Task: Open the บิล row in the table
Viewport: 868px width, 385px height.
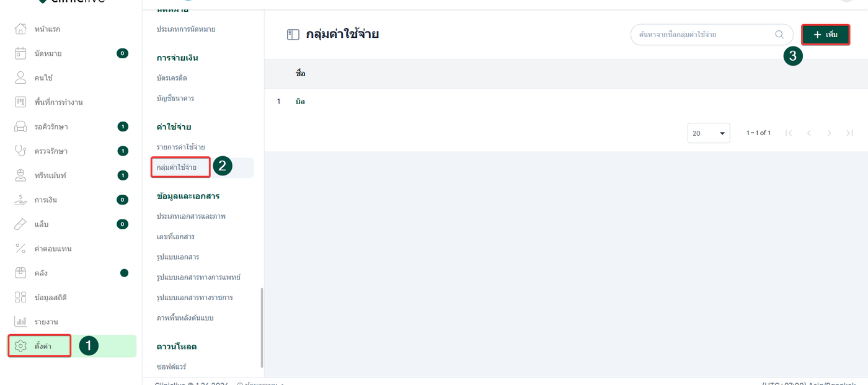Action: (301, 101)
